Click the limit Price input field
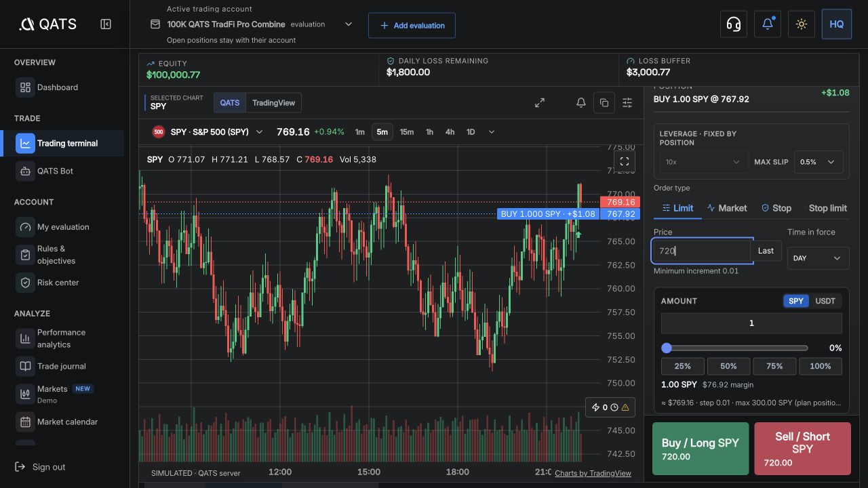Screen dimensions: 868x488 coord(702,251)
